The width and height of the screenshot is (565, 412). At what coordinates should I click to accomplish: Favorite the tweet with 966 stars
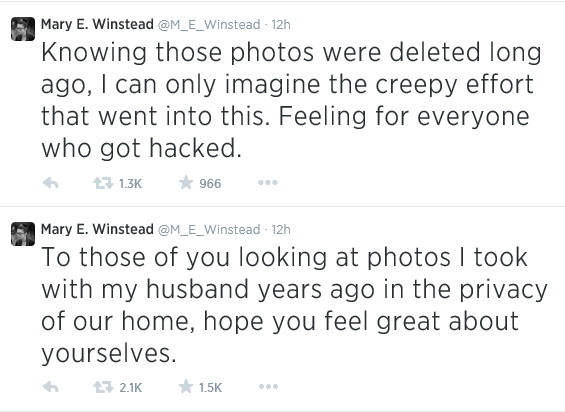(x=186, y=182)
